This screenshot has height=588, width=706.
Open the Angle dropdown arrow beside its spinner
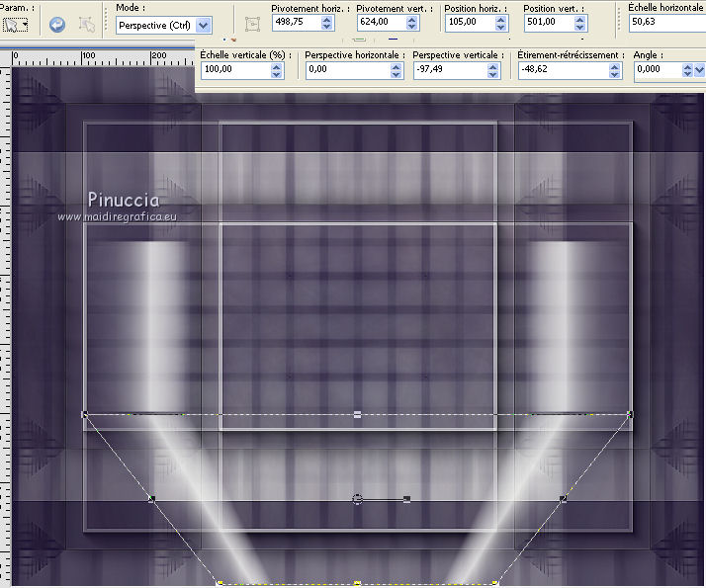coord(699,70)
